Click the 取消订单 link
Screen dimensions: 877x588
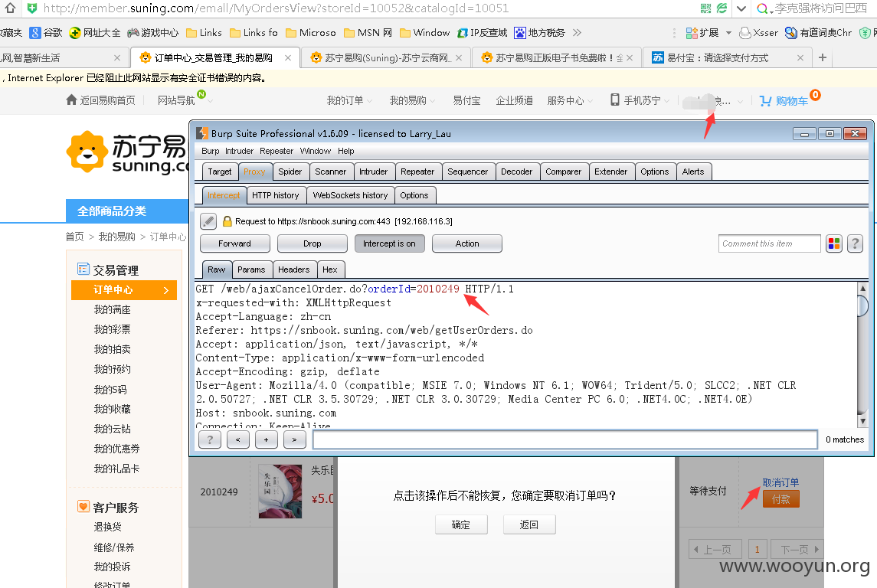click(x=780, y=482)
